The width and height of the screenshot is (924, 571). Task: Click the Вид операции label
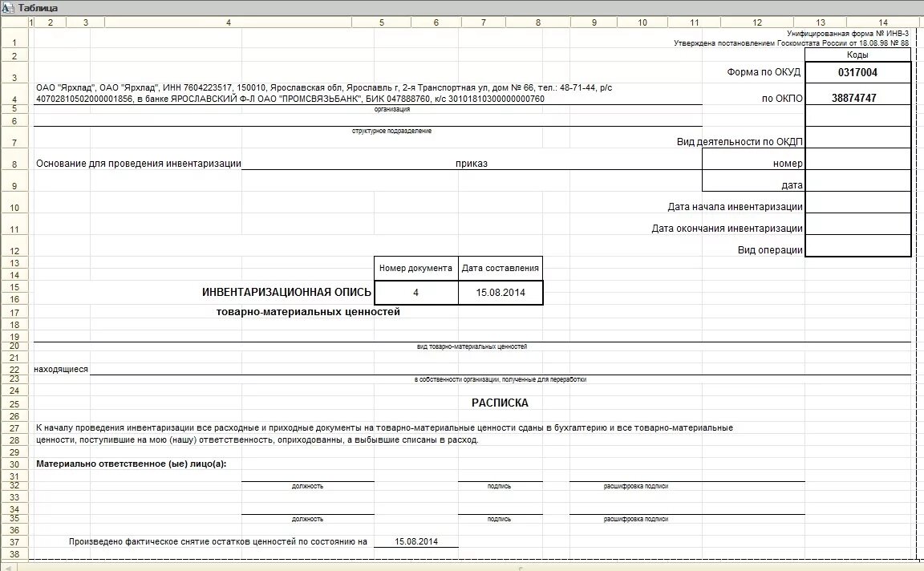coord(770,250)
